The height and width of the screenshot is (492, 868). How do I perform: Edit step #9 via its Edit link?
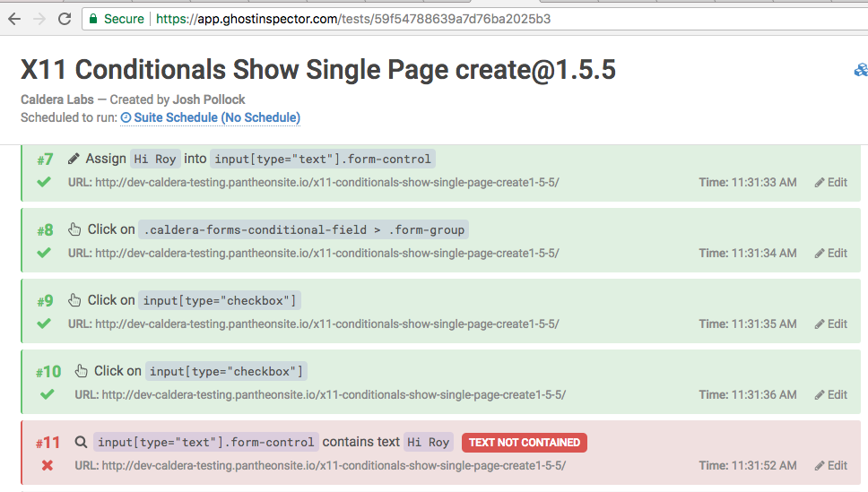tap(831, 324)
